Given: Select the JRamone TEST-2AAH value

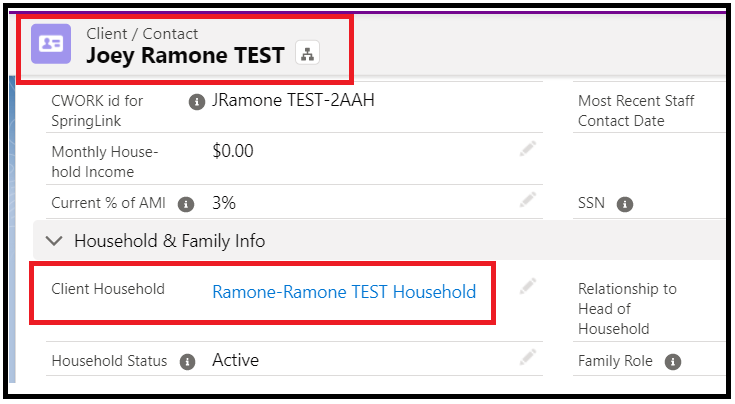Looking at the screenshot, I should (293, 100).
